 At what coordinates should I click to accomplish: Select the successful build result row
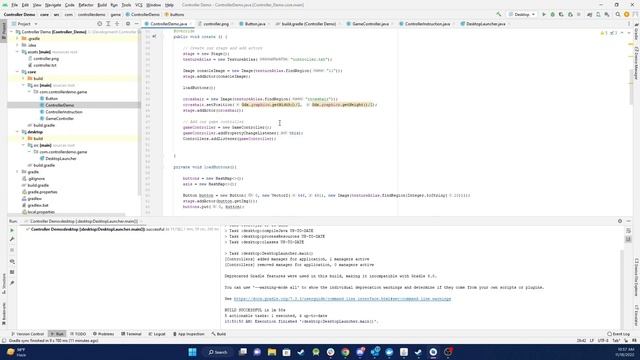(122, 229)
